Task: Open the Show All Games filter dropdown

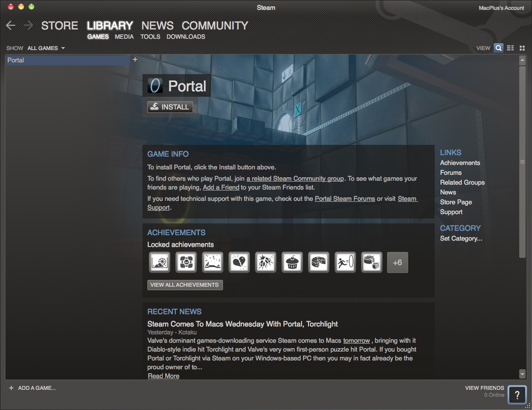Action: pos(46,48)
